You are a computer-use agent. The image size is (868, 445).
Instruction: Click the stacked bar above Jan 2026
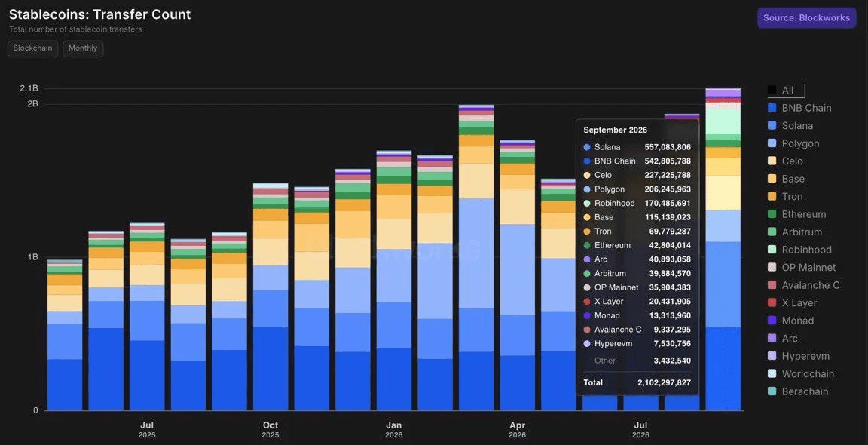point(393,281)
